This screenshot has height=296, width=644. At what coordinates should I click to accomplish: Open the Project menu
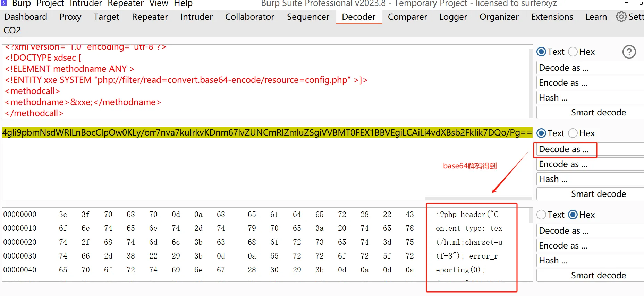[x=50, y=3]
